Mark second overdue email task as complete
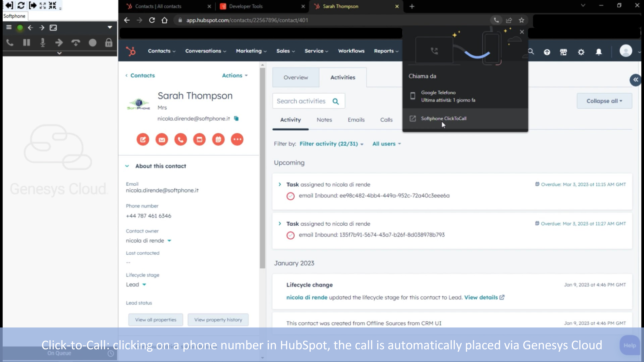The image size is (644, 362). pos(290,235)
